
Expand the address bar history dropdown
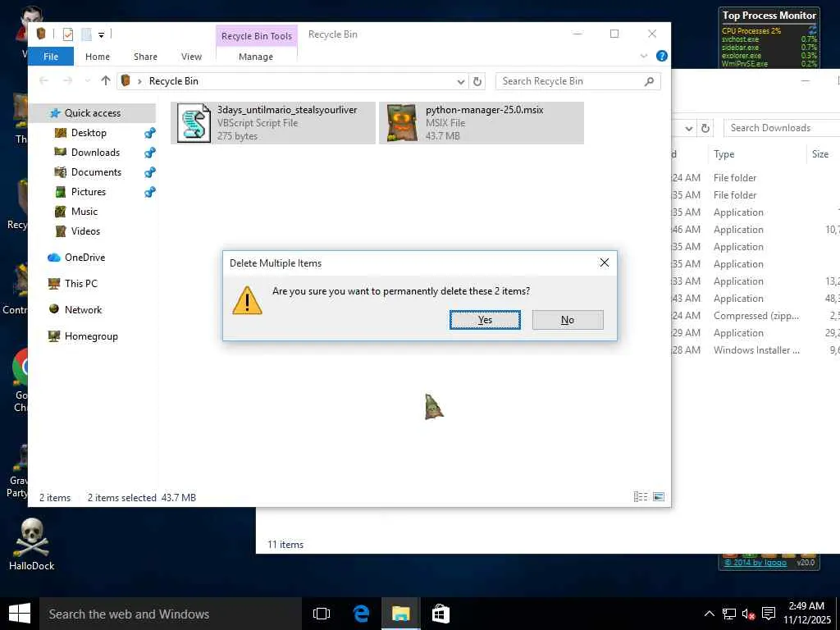pos(461,81)
